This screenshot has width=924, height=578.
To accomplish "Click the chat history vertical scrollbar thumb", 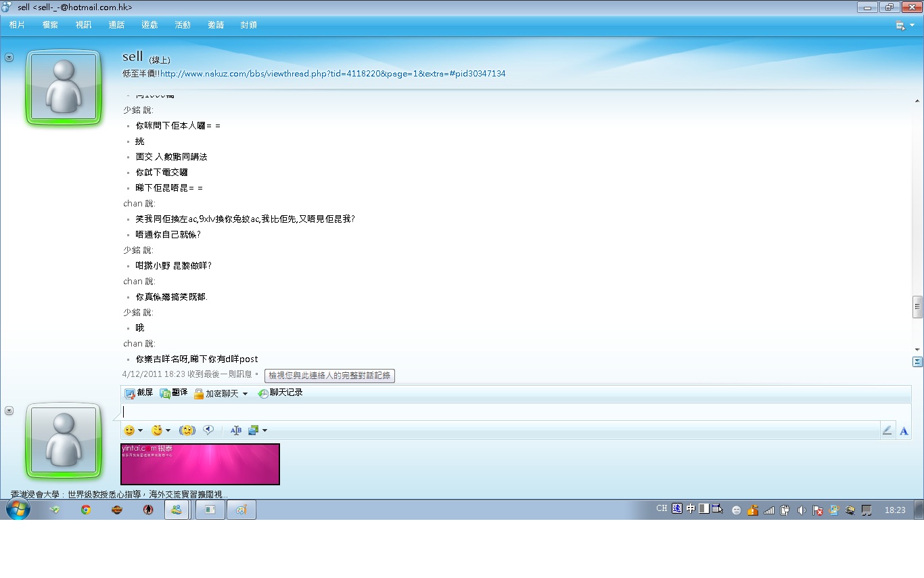I will tap(917, 307).
